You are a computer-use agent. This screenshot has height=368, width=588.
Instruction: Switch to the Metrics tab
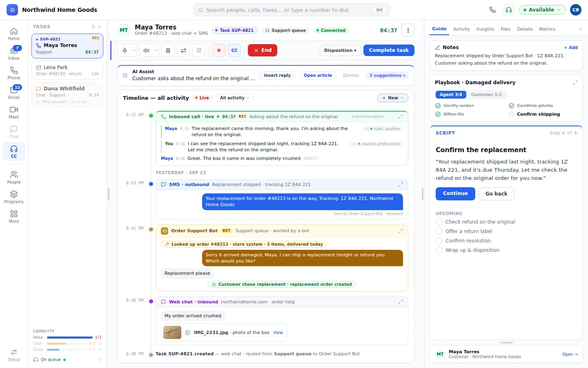click(x=547, y=29)
